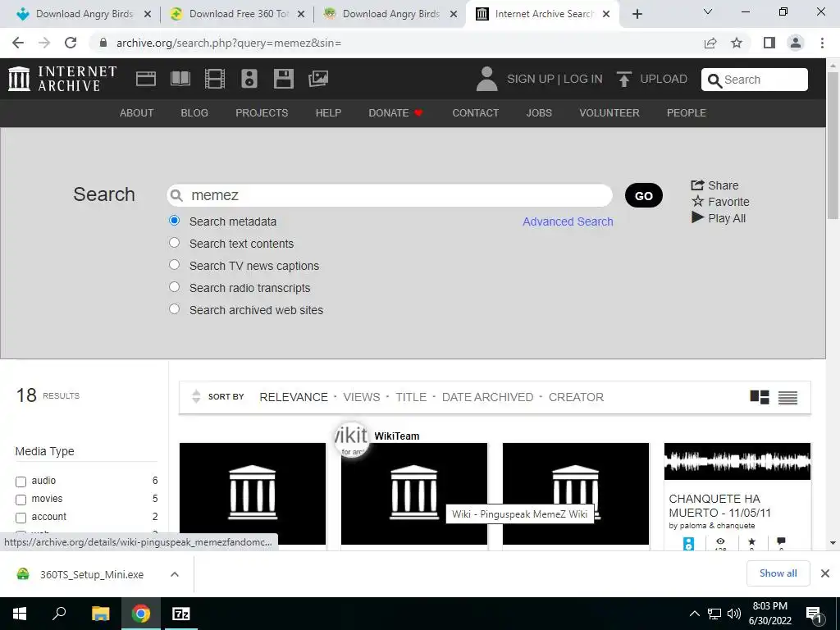The width and height of the screenshot is (840, 630).
Task: Open the VOLUNTEER menu item
Action: (609, 113)
